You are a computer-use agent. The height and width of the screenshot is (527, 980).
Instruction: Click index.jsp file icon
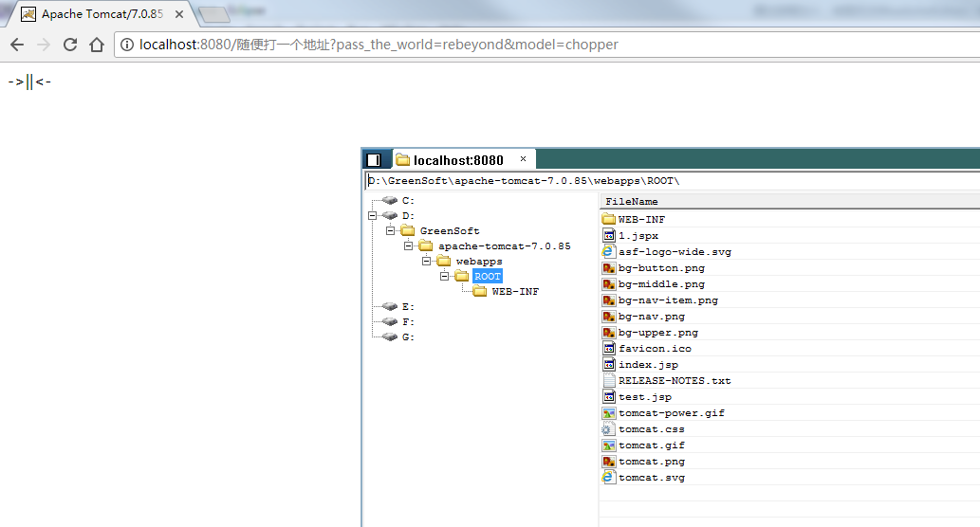point(609,364)
